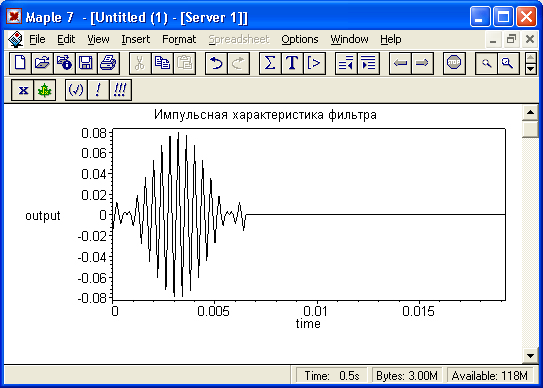Insert Maple input with Sigma icon
Screen dimensions: 543x388
tap(270, 63)
